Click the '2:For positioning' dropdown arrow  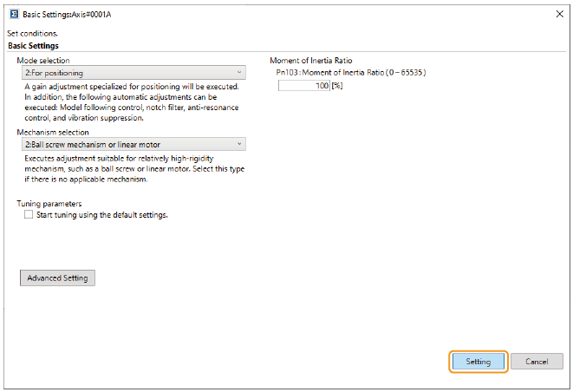click(x=240, y=74)
